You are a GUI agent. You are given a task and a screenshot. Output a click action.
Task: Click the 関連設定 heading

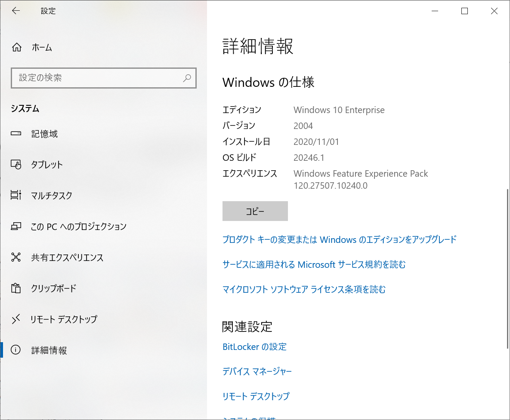(247, 327)
